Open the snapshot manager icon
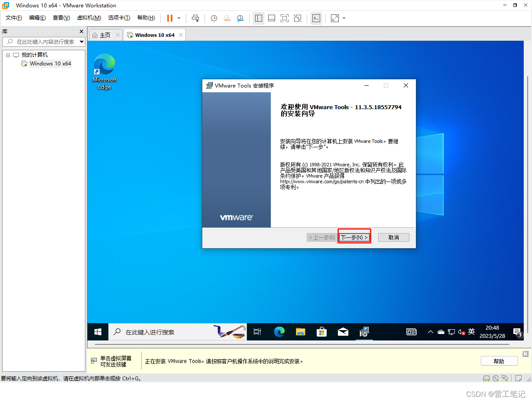The height and width of the screenshot is (402, 532). pos(240,18)
